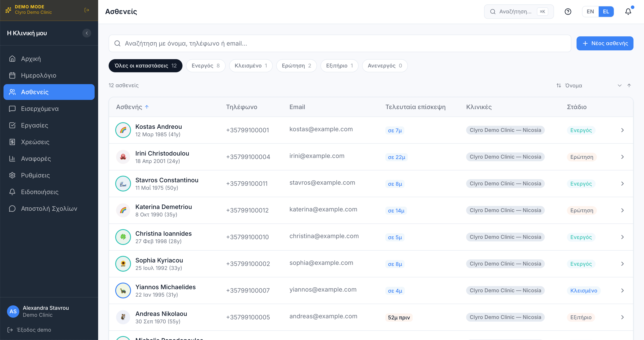Sort by the Τελευταία επίσκεψη column header
The image size is (644, 340).
415,107
